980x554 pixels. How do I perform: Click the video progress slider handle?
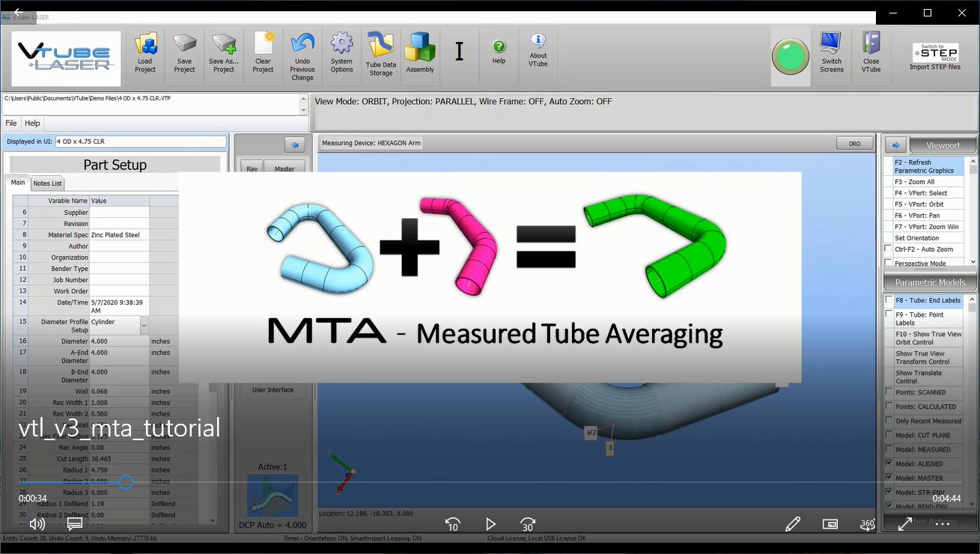(126, 482)
